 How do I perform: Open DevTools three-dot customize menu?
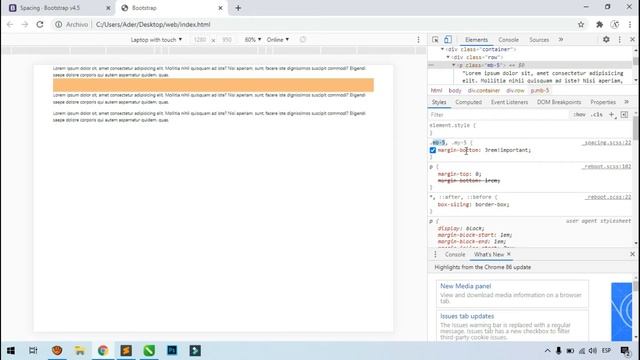620,40
